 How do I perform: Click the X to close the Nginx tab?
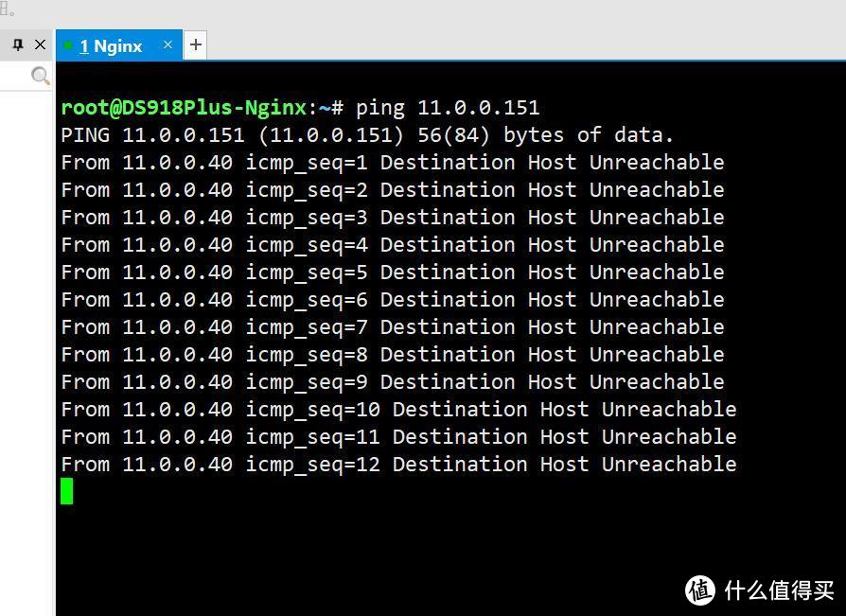click(167, 44)
